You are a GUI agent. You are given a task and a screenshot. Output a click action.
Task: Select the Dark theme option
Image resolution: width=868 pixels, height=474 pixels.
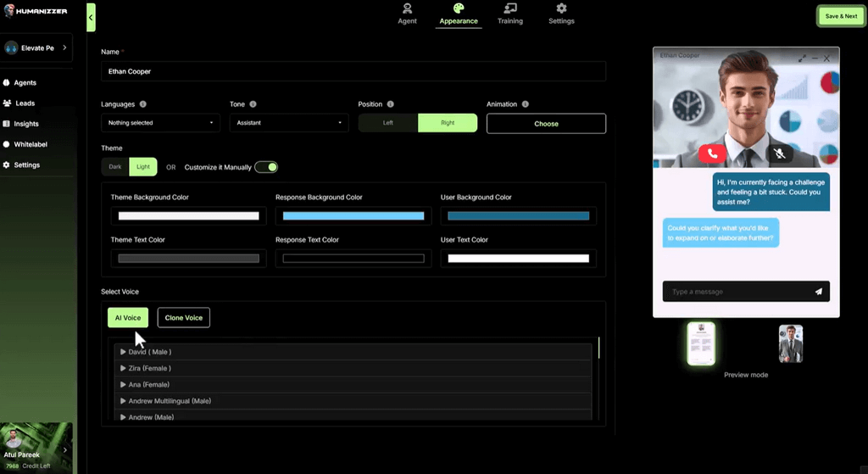(x=114, y=167)
